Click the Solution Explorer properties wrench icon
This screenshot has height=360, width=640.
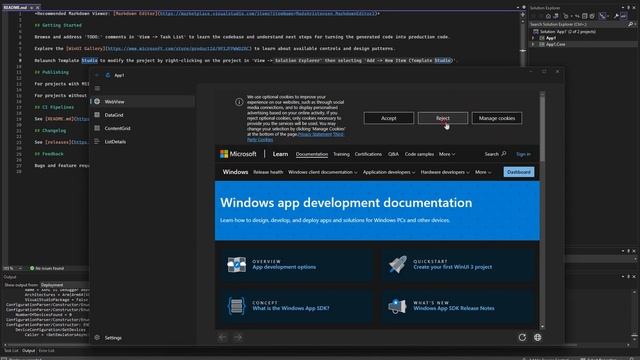pyautogui.click(x=616, y=16)
